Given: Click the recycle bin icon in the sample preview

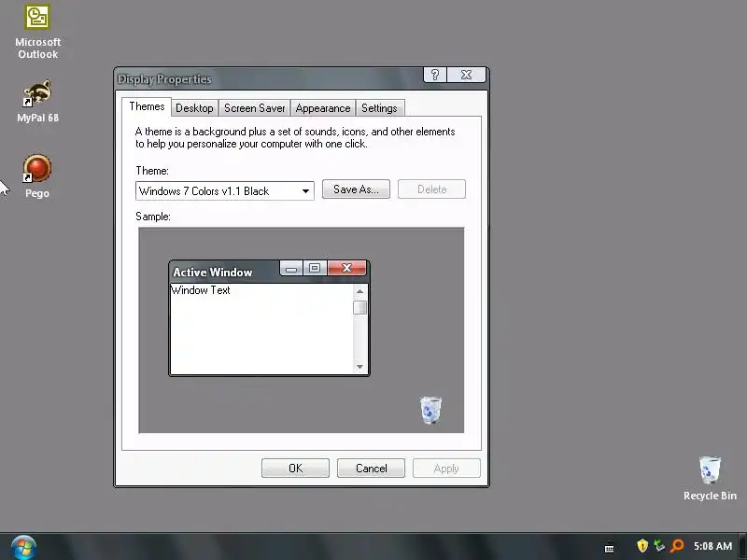Looking at the screenshot, I should 430,410.
